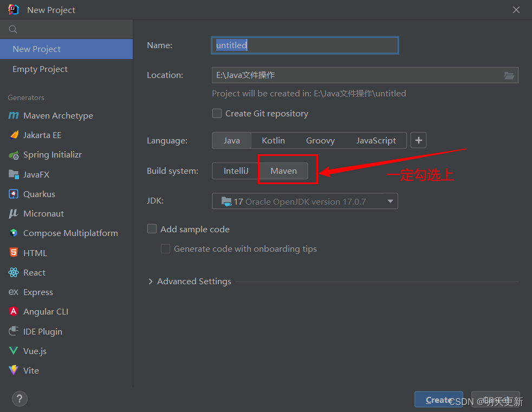This screenshot has width=532, height=412.
Task: Open the Vue.js generator entry
Action: [67, 351]
